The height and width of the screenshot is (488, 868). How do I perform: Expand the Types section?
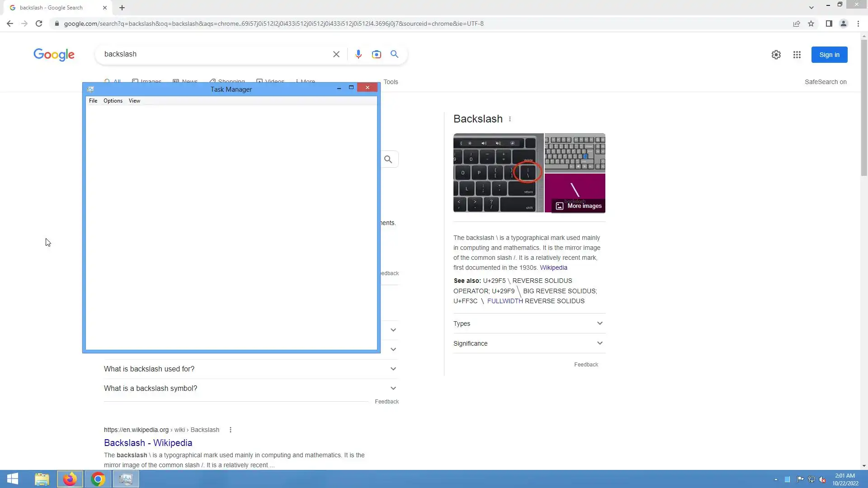(529, 324)
